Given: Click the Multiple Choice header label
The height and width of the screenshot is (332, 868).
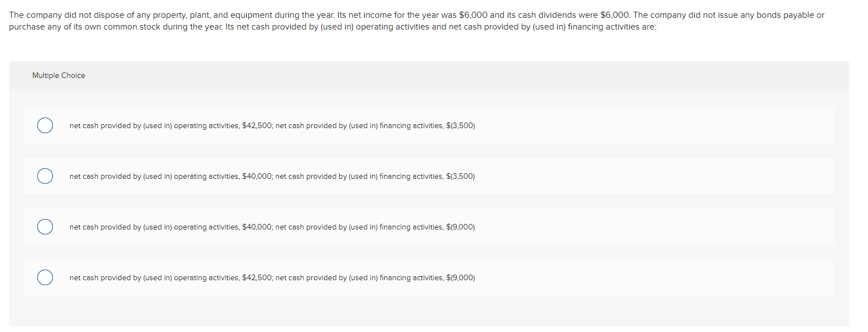Looking at the screenshot, I should 58,75.
